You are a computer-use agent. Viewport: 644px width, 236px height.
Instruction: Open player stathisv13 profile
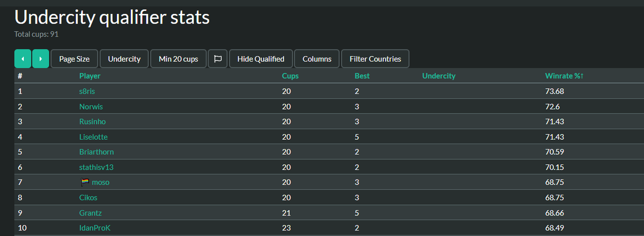tap(97, 167)
